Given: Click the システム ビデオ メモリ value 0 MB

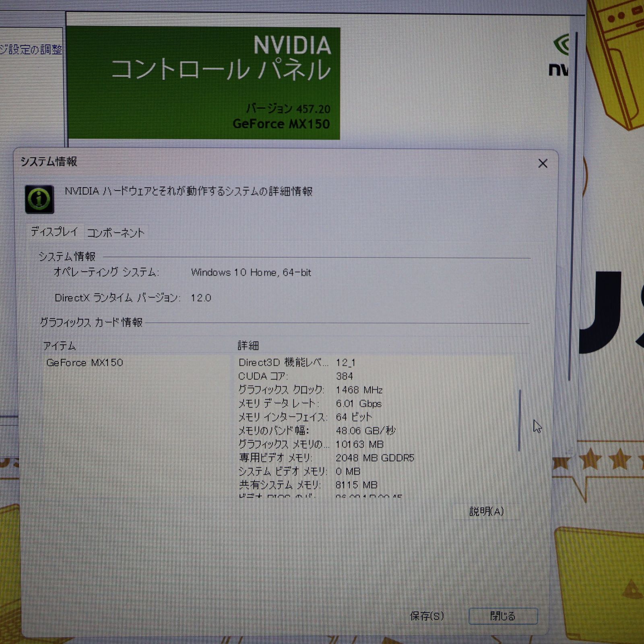Looking at the screenshot, I should tap(348, 471).
